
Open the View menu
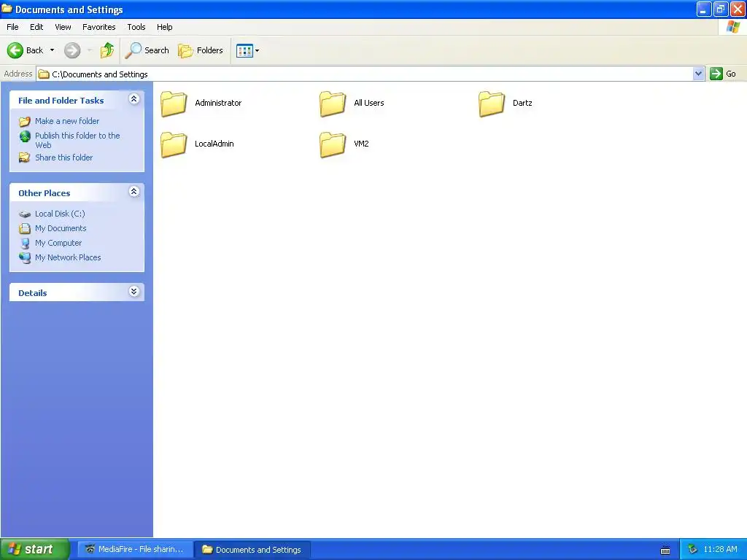pos(63,27)
